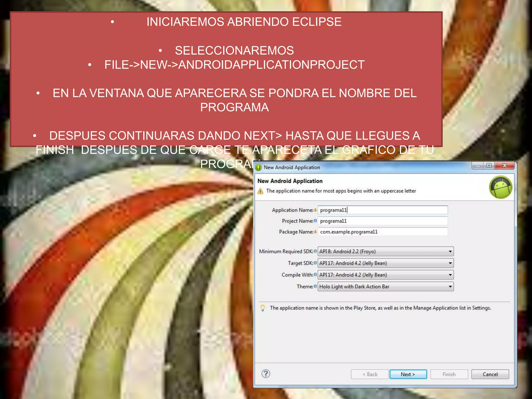Click the info icon beside Project Name
The width and height of the screenshot is (532, 399).
tap(315, 221)
